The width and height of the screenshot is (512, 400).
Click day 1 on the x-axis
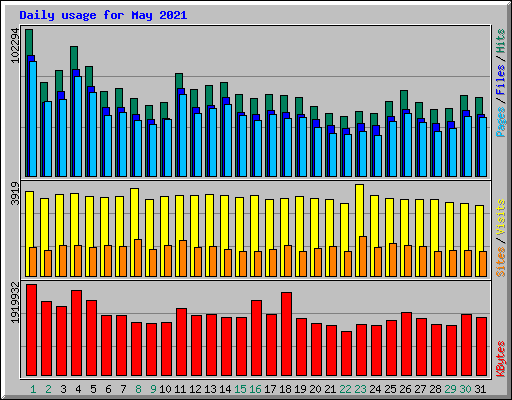[33, 389]
